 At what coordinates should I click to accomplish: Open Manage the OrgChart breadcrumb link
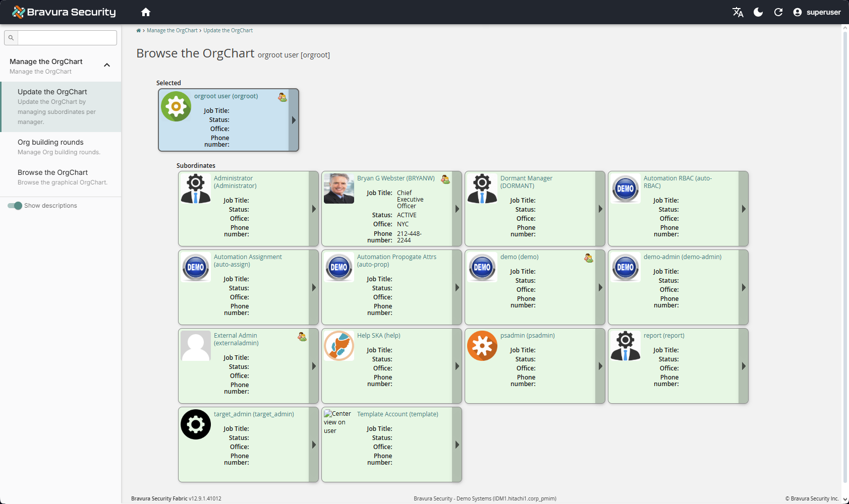[172, 30]
